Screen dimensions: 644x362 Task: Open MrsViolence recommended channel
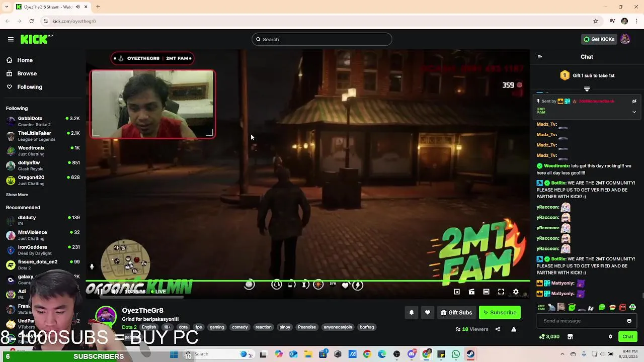coord(43,235)
